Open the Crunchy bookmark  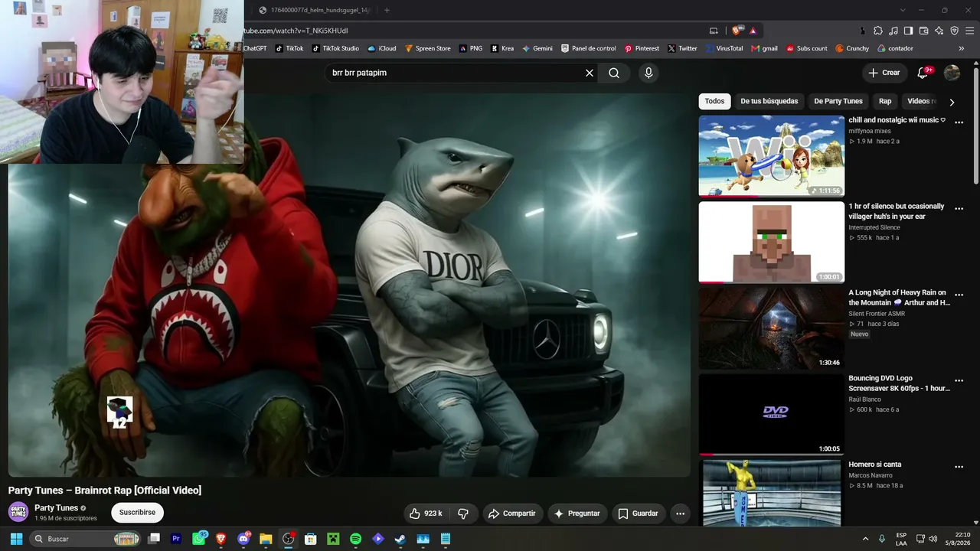tap(852, 48)
